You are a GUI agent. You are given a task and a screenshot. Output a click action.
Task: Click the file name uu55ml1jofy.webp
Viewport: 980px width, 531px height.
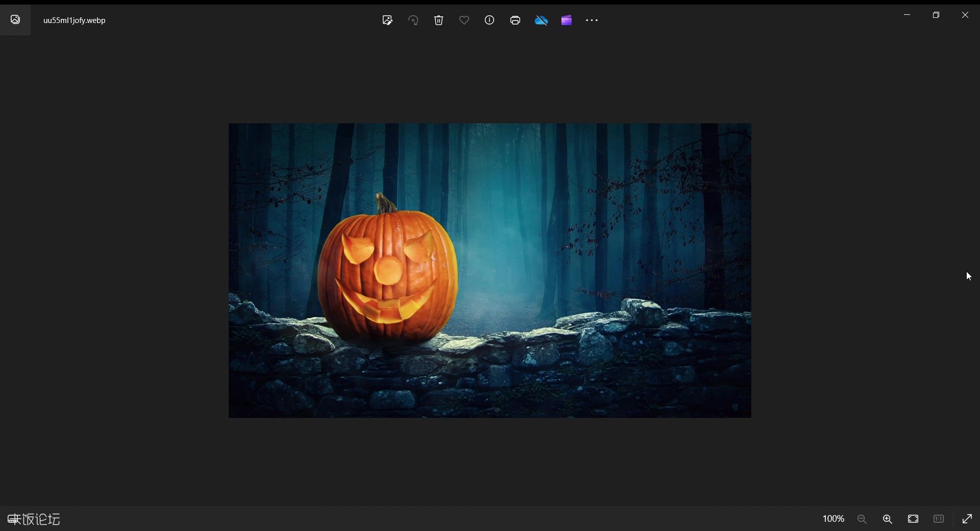pos(75,20)
